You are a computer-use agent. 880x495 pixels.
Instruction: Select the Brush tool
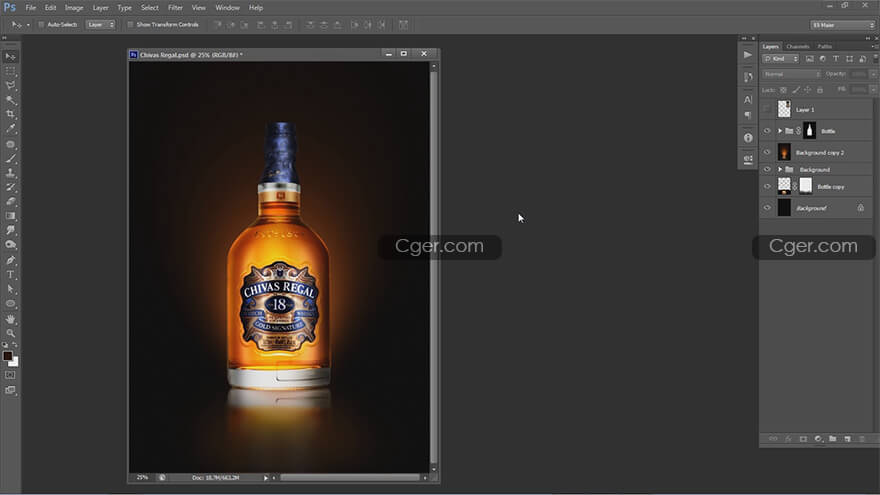click(x=10, y=159)
